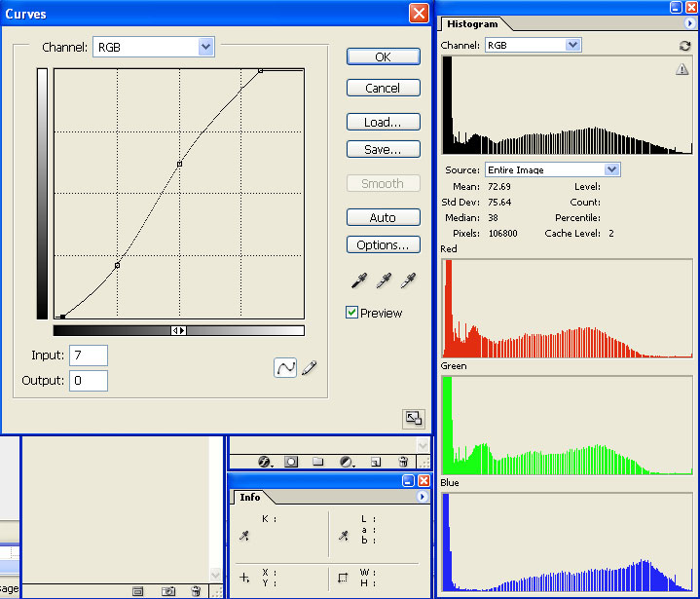Click Cancel in the Curves dialog
The width and height of the screenshot is (700, 599).
[383, 88]
